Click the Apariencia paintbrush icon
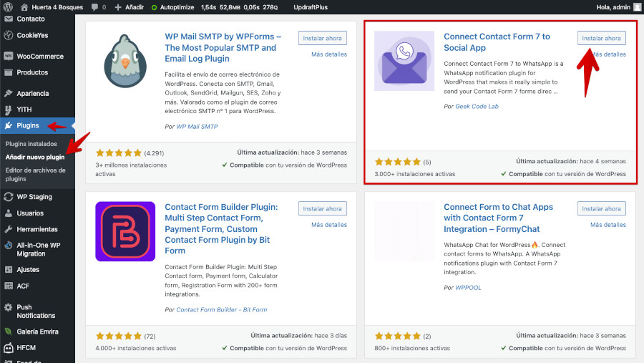The height and width of the screenshot is (363, 644). pyautogui.click(x=8, y=93)
